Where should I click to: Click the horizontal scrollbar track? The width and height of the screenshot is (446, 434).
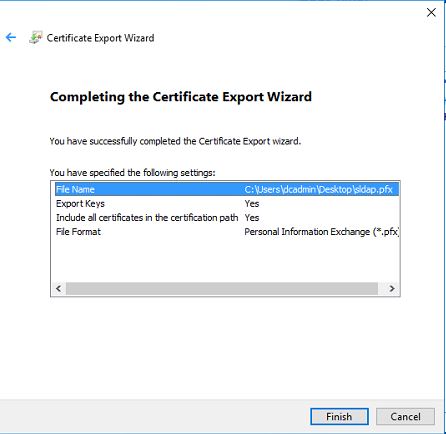(222, 288)
